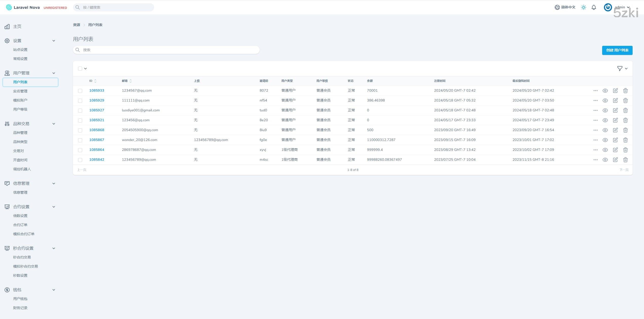
Task: Open the filter funnel icon menu
Action: point(620,69)
